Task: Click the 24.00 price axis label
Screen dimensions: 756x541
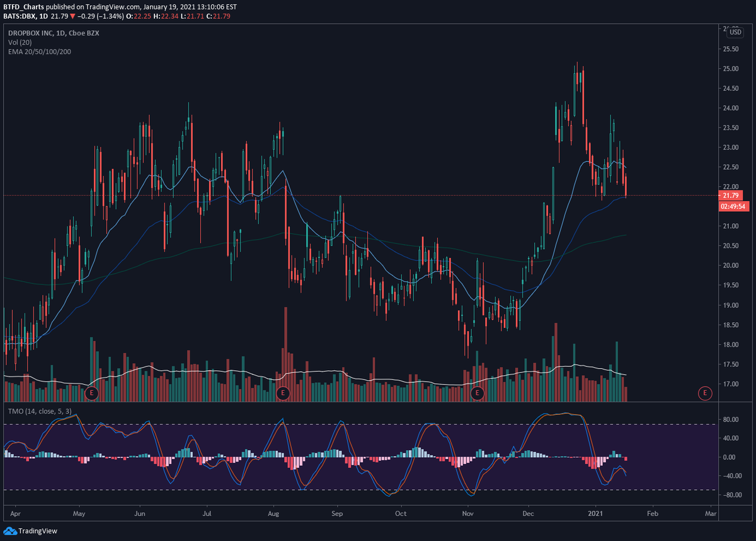Action: tap(731, 108)
